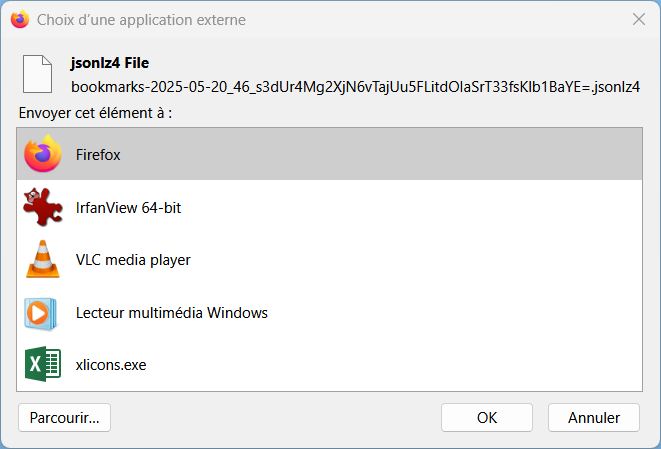Screen dimensions: 661x449
Task: Click the Choix d'une application externe title
Action: click(141, 20)
